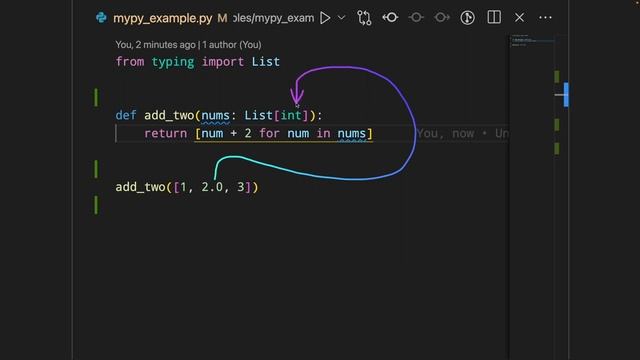Click the blue scrollbar slider in overview ruler
This screenshot has width=640, height=360.
(566, 94)
